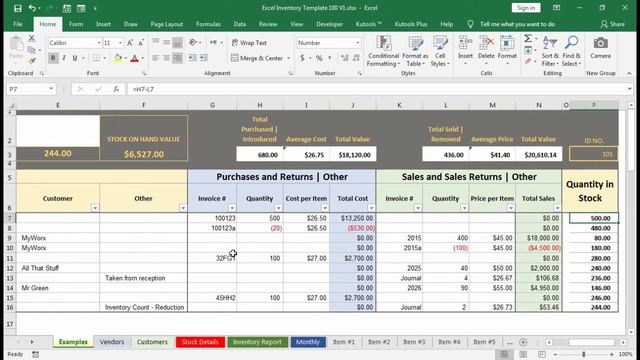This screenshot has width=640, height=360.
Task: Decrease font size with smaller A
Action: click(141, 43)
